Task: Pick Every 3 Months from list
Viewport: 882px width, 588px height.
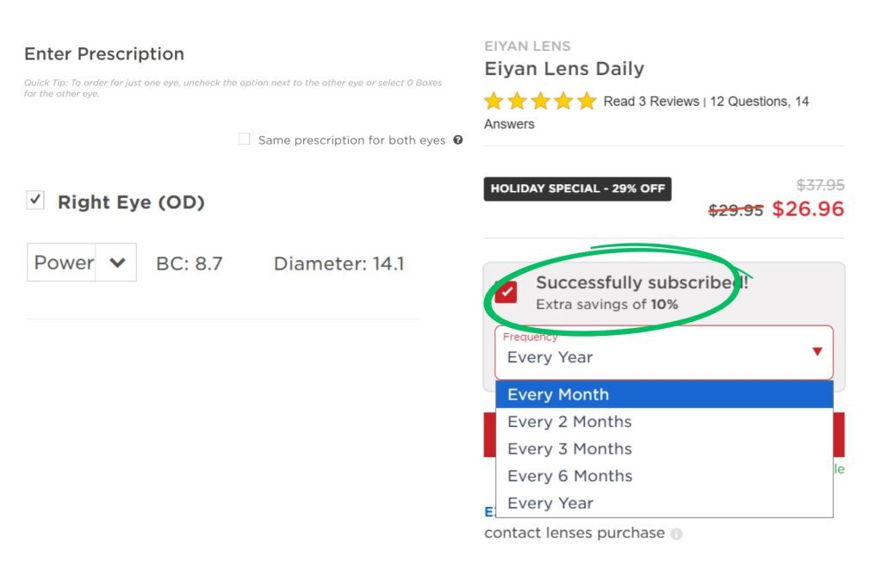Action: point(569,449)
